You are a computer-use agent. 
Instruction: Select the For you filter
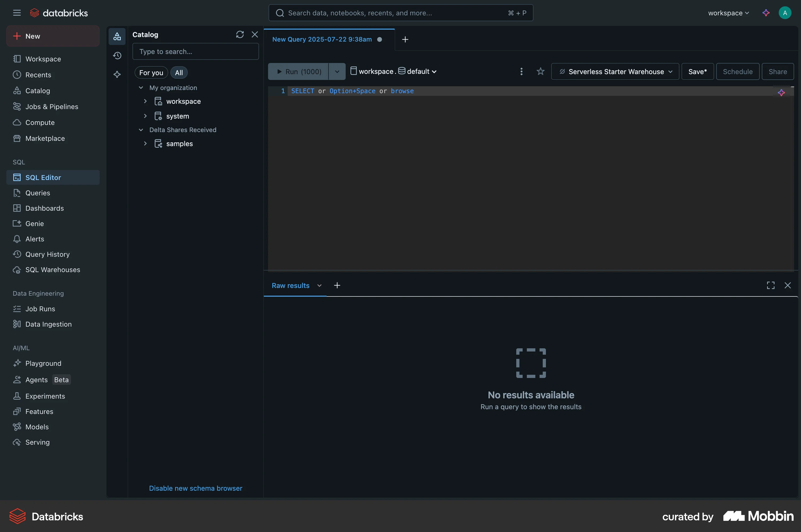point(151,73)
